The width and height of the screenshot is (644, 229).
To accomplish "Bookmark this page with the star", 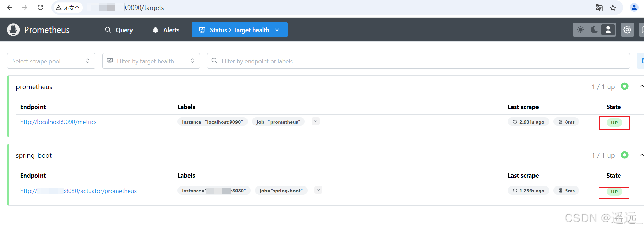I will tap(613, 8).
